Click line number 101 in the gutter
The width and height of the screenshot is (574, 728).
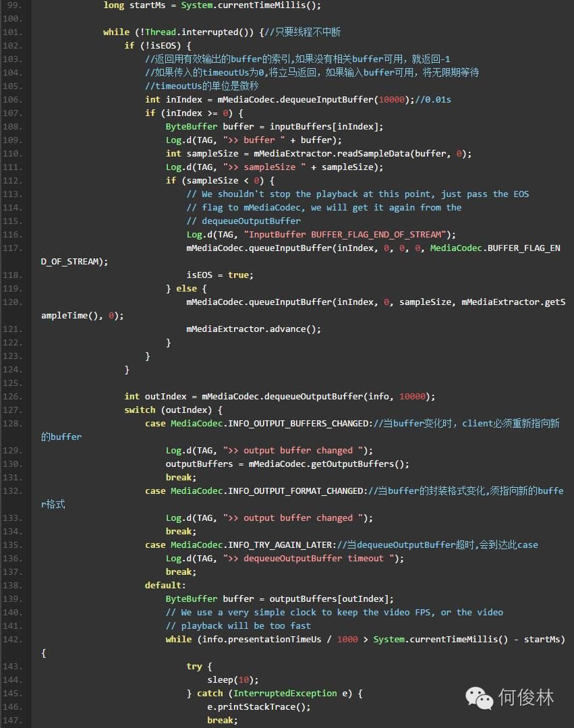tap(13, 32)
